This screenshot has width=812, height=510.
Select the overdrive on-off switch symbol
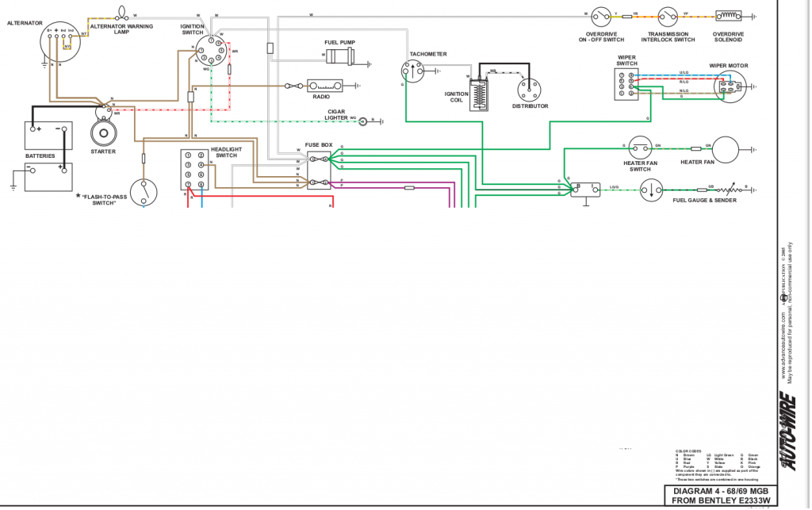point(601,17)
